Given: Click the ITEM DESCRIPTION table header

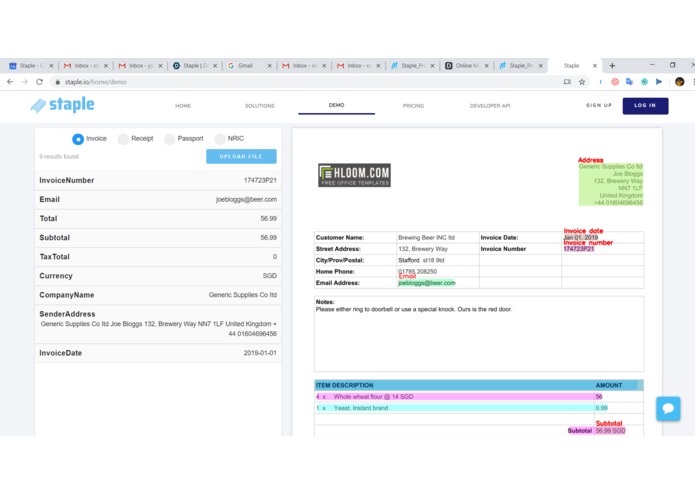Looking at the screenshot, I should tap(344, 385).
